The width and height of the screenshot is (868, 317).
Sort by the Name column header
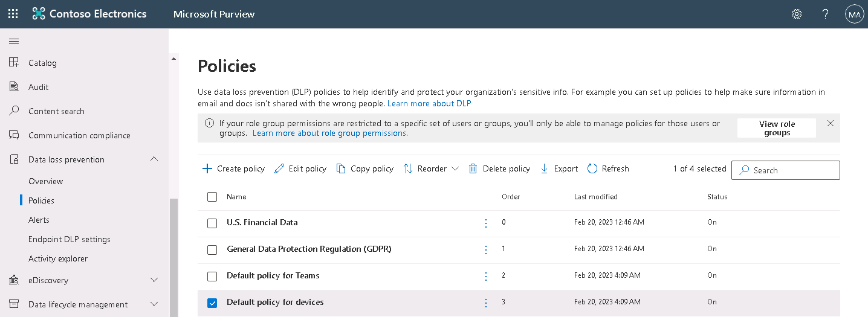(x=236, y=197)
